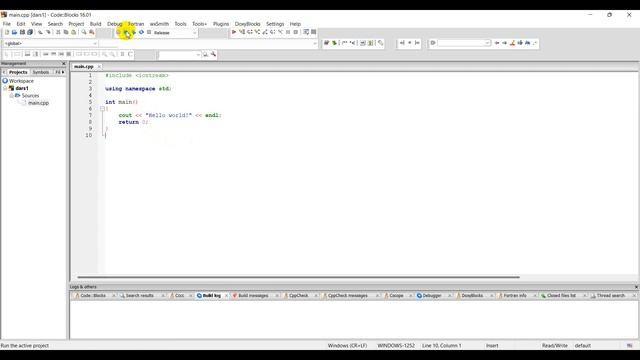Image resolution: width=640 pixels, height=360 pixels.
Task: Open the Settings menu
Action: (275, 24)
